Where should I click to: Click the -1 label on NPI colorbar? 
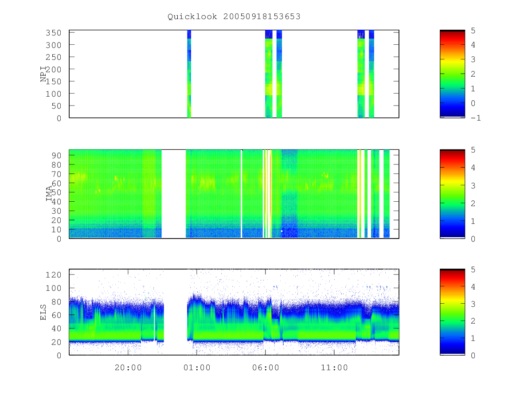pyautogui.click(x=476, y=118)
